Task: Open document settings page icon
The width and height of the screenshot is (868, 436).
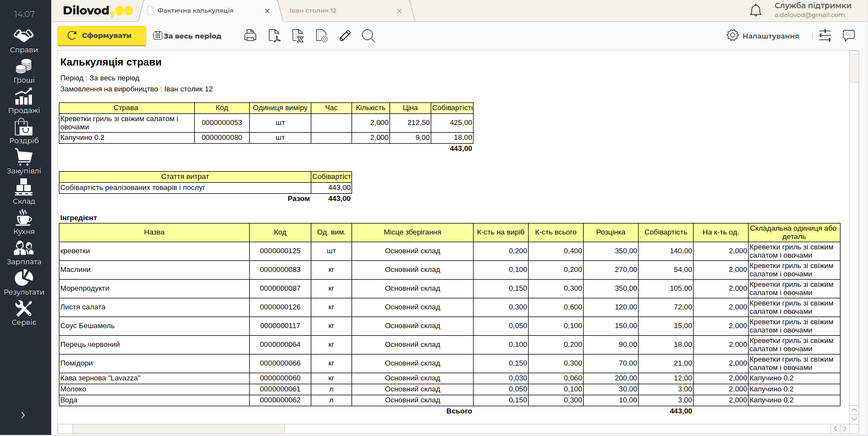Action: pyautogui.click(x=322, y=36)
